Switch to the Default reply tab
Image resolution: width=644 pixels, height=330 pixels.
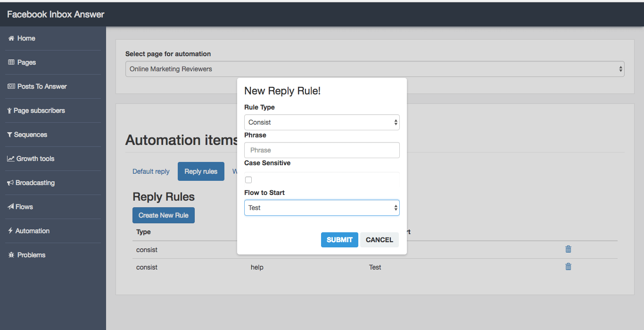coord(151,171)
